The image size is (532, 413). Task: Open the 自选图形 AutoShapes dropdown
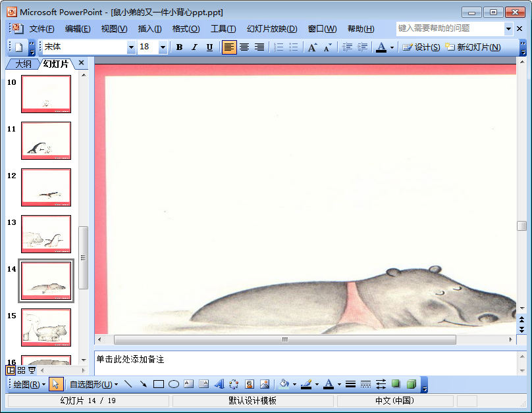pos(93,384)
